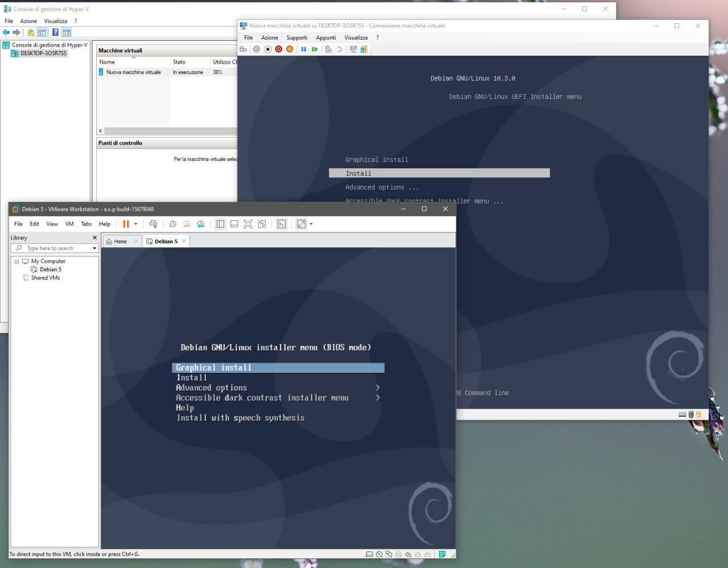Click the Unity mode icon in VMware toolbar
The height and width of the screenshot is (568, 728).
[262, 224]
